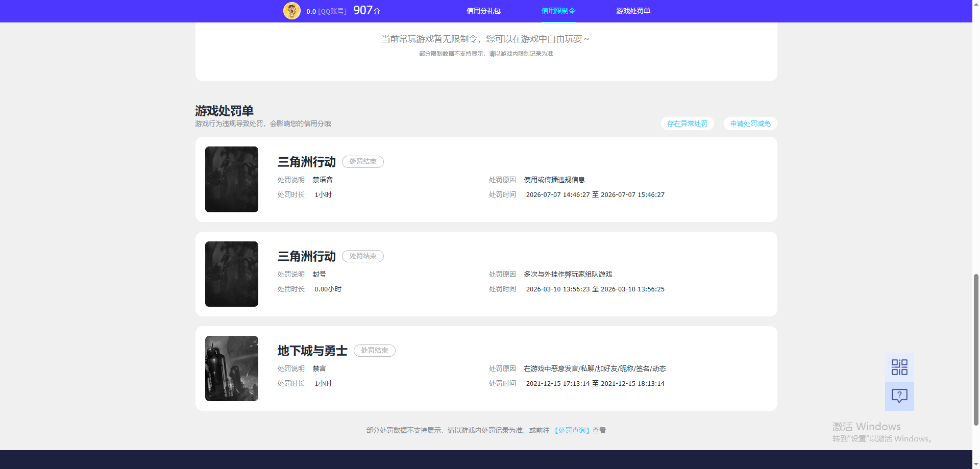Open game thumbnail of the 封号 record
Viewport: 980px width, 469px height.
(232, 274)
